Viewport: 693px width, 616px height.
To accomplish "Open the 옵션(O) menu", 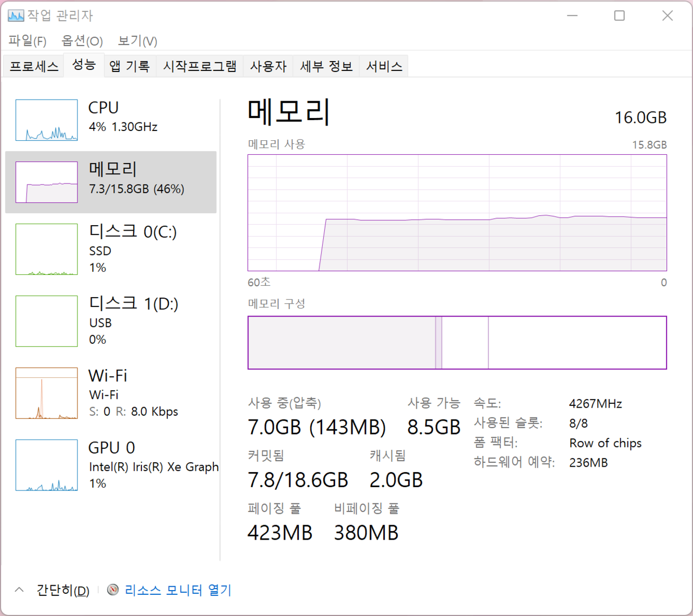I will [82, 41].
